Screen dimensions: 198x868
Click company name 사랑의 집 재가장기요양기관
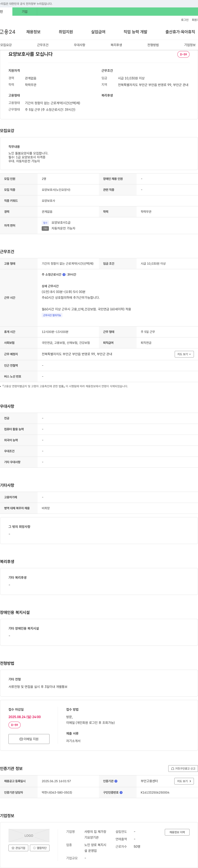[x=95, y=835]
